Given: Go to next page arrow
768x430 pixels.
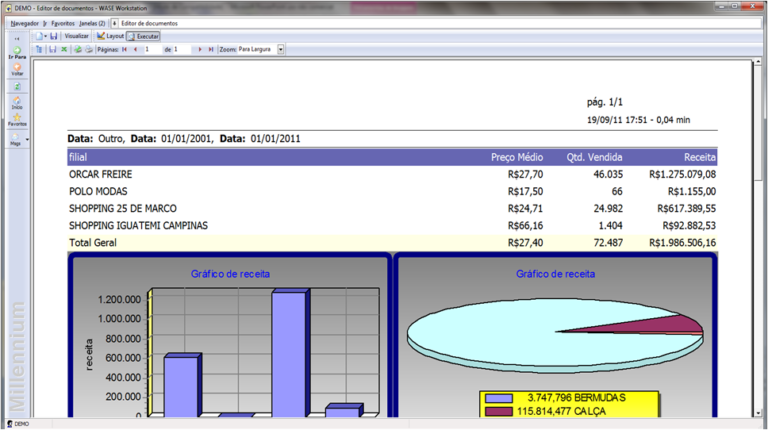Looking at the screenshot, I should tap(200, 49).
